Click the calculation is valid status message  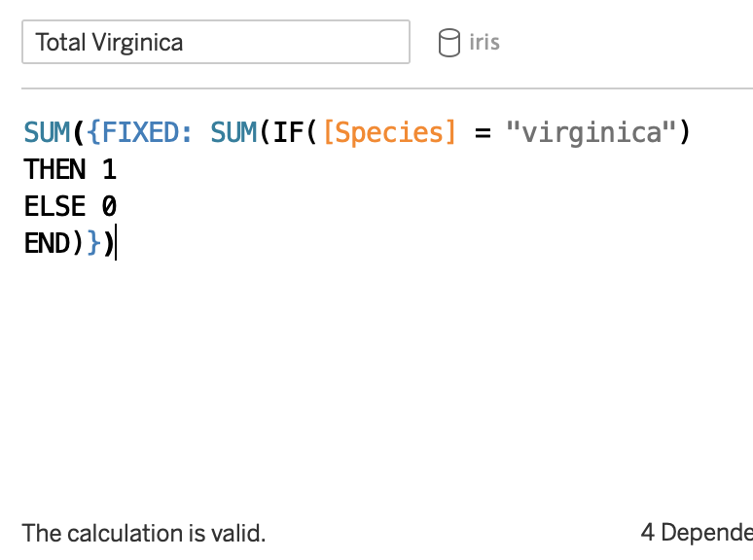pos(144,533)
